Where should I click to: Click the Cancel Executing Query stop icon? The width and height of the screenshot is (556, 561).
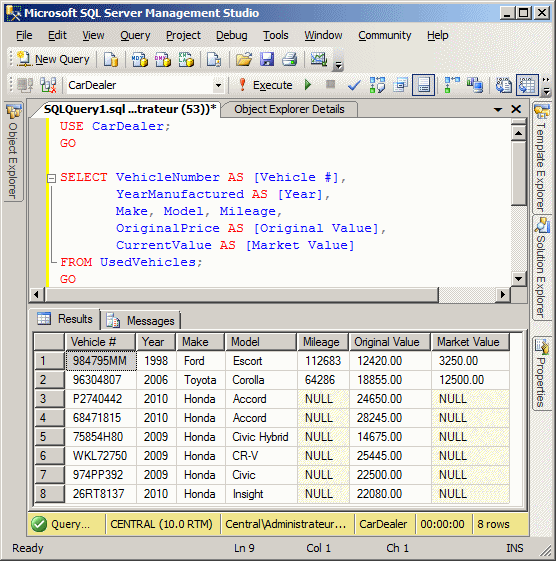tap(331, 84)
